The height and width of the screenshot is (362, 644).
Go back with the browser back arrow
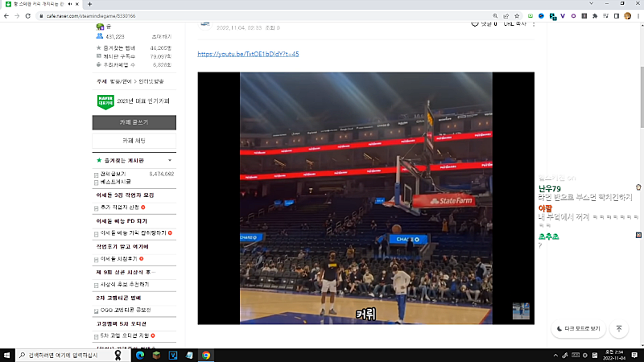click(6, 16)
